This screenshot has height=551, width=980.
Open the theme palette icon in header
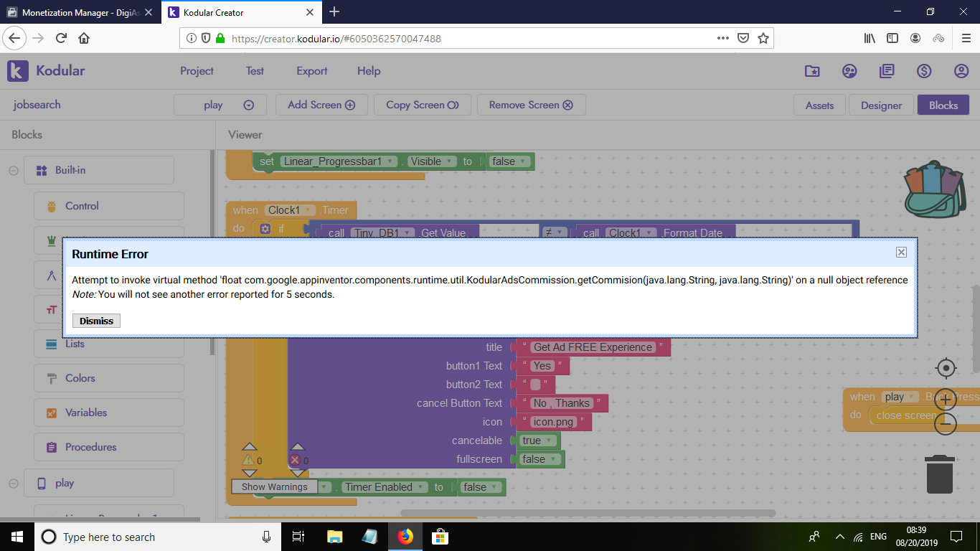(849, 71)
